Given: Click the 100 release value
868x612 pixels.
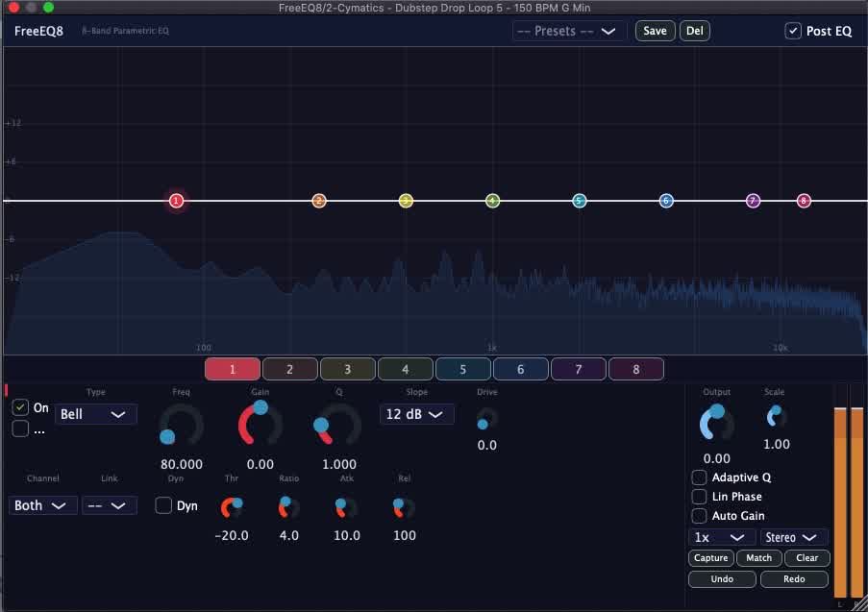Looking at the screenshot, I should coord(404,536).
